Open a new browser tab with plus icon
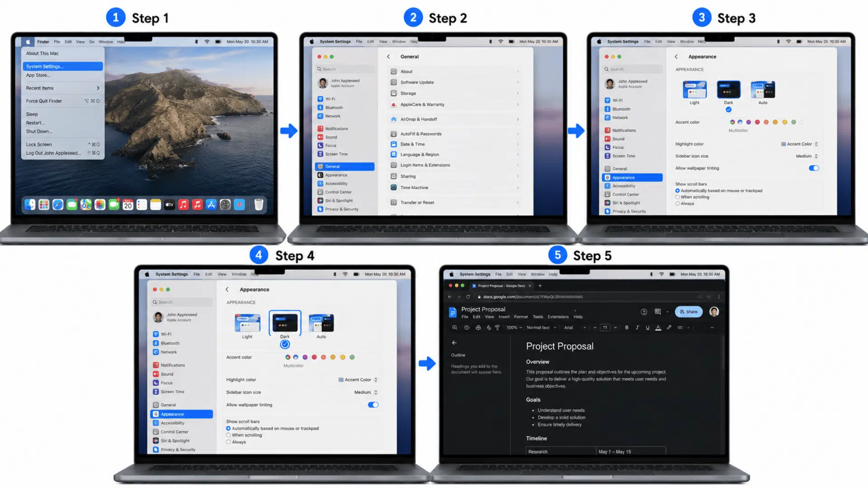868x488 pixels. 540,286
